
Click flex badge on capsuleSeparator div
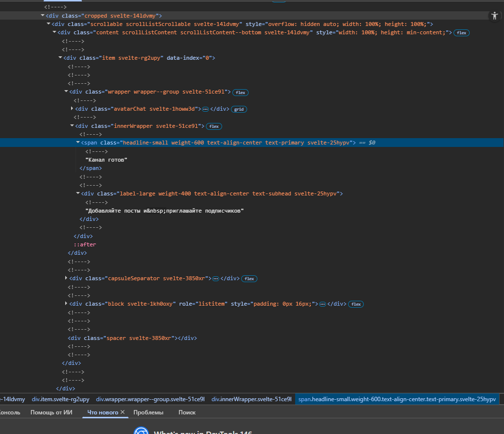coord(249,279)
